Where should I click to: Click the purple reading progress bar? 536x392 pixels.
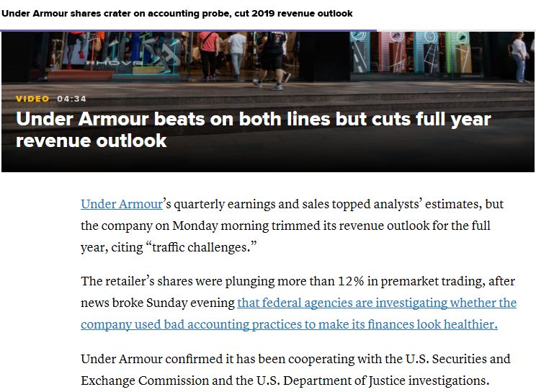click(x=187, y=30)
